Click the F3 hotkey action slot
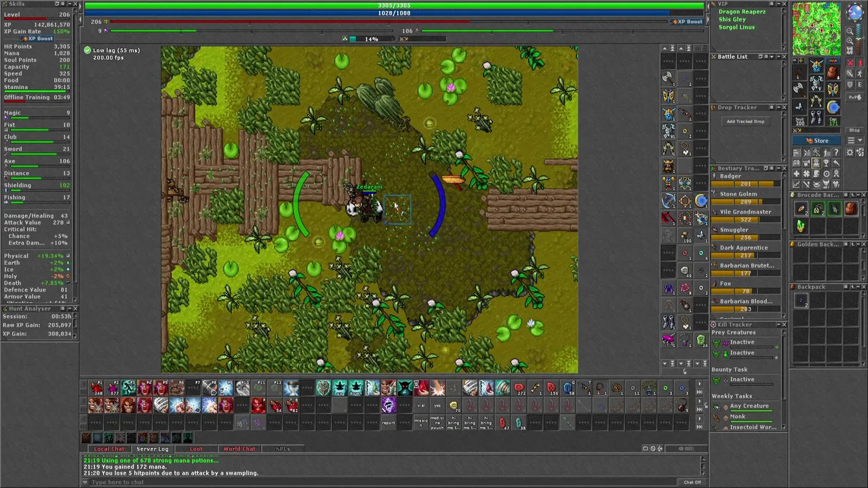The width and height of the screenshot is (868, 488). point(129,388)
